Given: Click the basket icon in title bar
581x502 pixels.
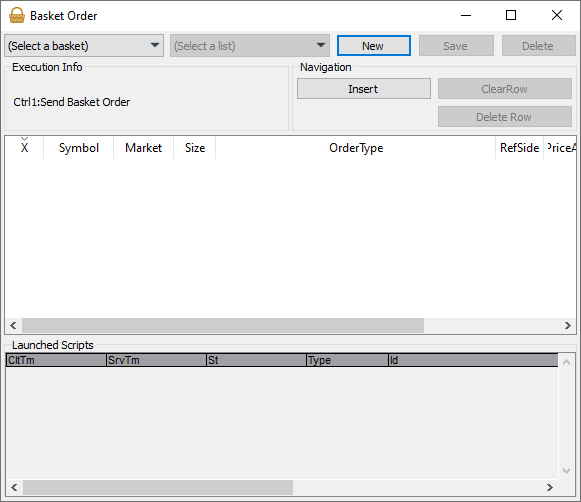Looking at the screenshot, I should coord(17,16).
